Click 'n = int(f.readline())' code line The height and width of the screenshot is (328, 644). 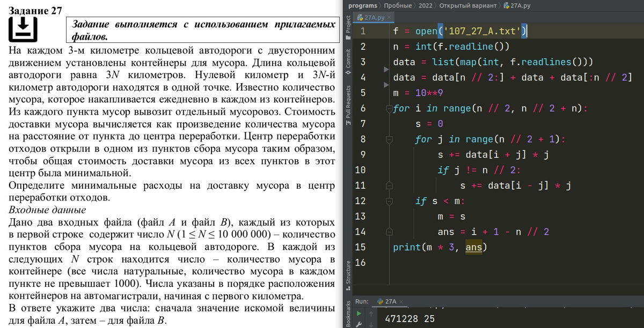click(x=451, y=47)
